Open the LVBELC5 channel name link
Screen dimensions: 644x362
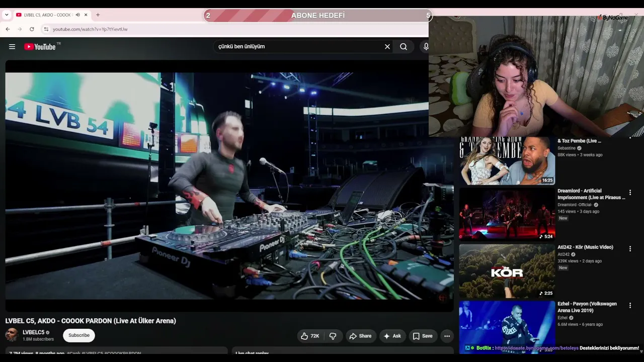(x=34, y=332)
